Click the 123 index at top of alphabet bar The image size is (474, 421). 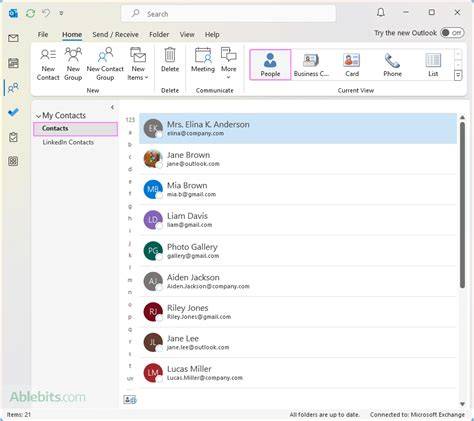tap(130, 120)
